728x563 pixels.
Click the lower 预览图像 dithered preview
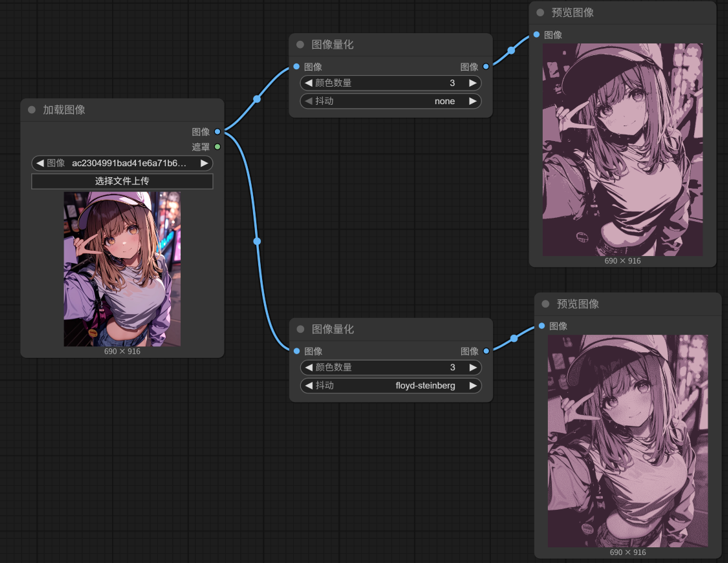[x=628, y=441]
